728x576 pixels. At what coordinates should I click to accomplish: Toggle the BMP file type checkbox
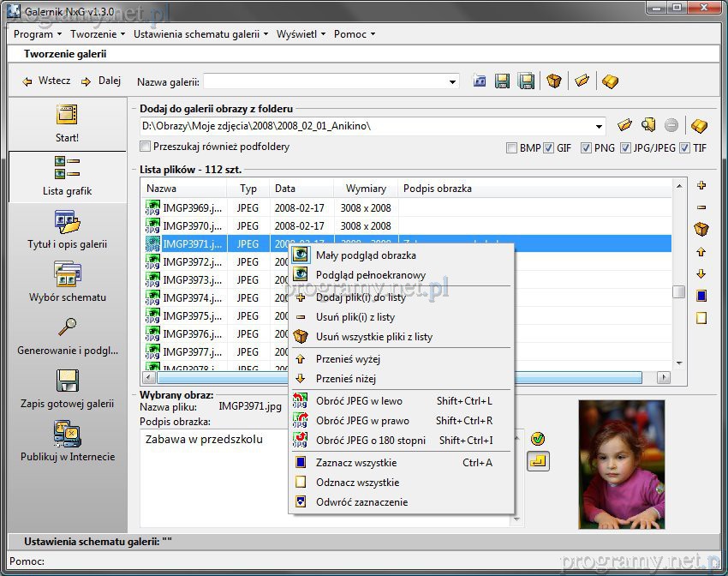pyautogui.click(x=511, y=147)
